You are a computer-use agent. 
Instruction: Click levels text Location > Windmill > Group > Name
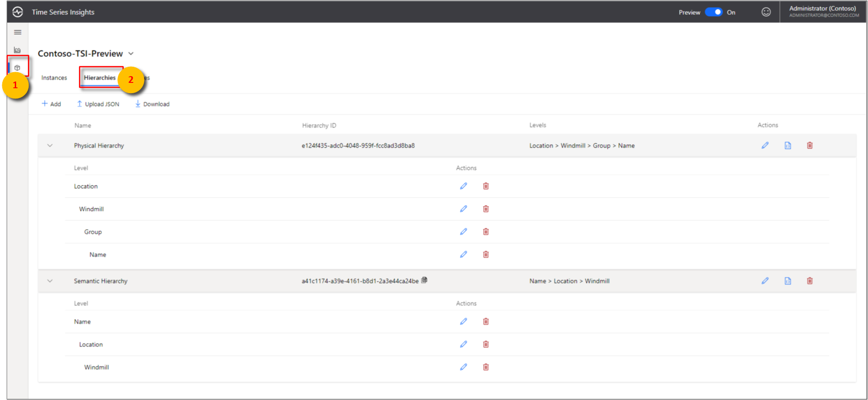[582, 146]
